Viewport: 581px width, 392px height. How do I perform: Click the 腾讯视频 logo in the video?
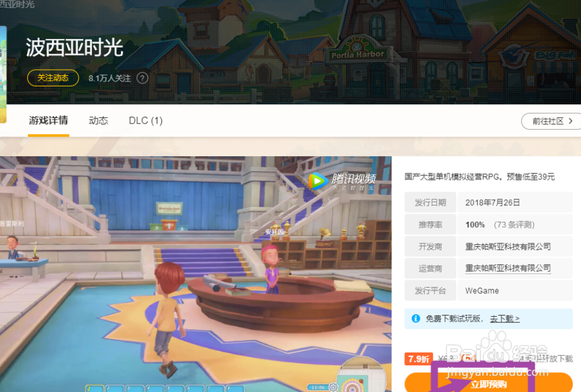point(342,181)
